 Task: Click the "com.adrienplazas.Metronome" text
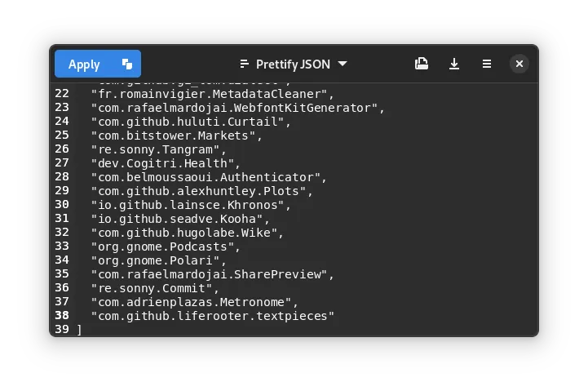coord(193,302)
